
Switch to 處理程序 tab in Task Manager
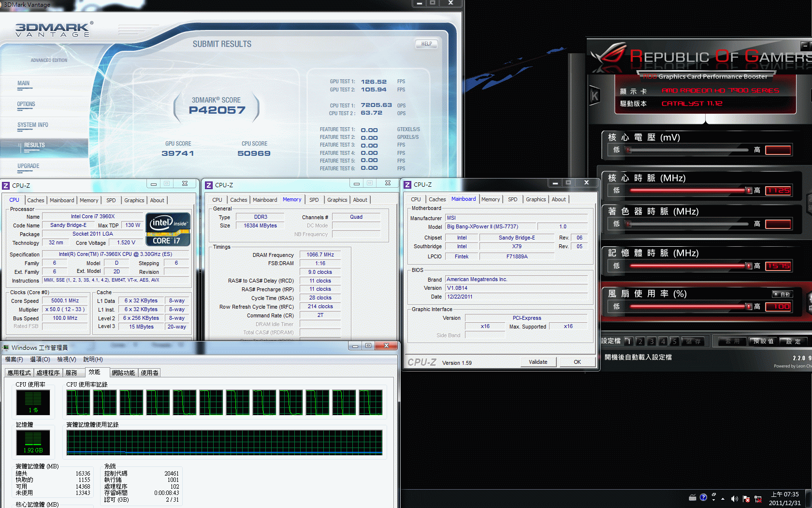tap(48, 373)
